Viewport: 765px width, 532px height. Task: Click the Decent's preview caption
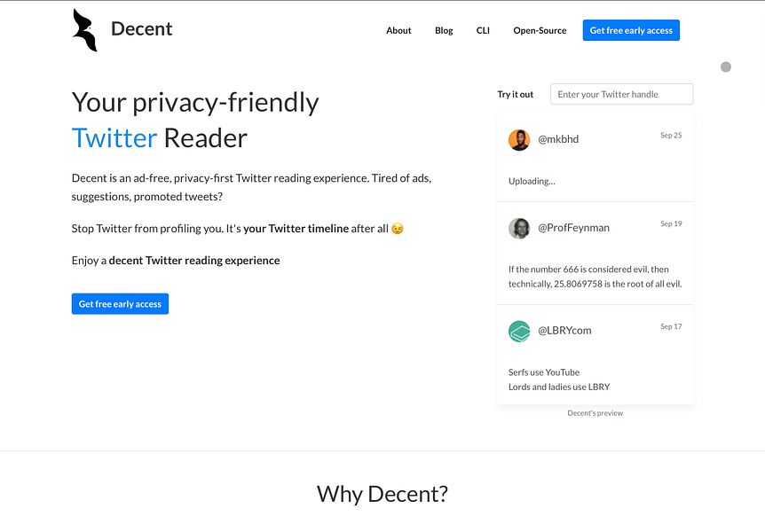tap(595, 412)
